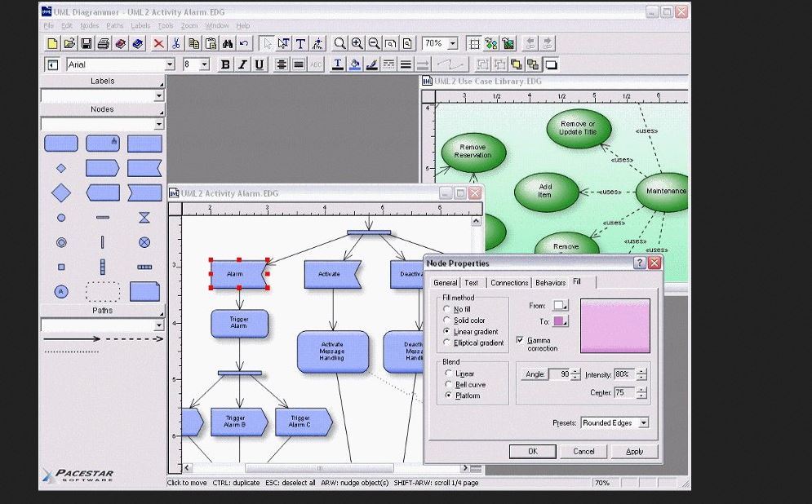The width and height of the screenshot is (812, 504).
Task: Open the Nodes menu in menu bar
Action: click(89, 25)
